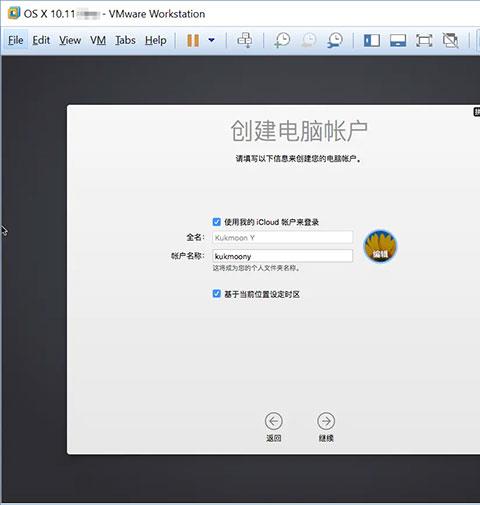This screenshot has height=505, width=480.
Task: Take a snapshot of the VM
Action: pyautogui.click(x=282, y=40)
